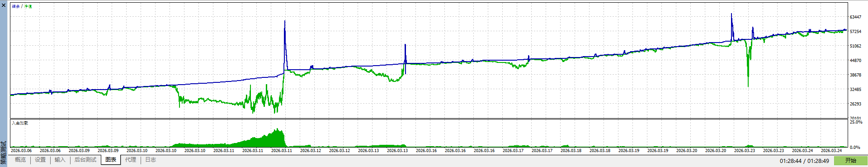Click the 63447 axis value

855,17
